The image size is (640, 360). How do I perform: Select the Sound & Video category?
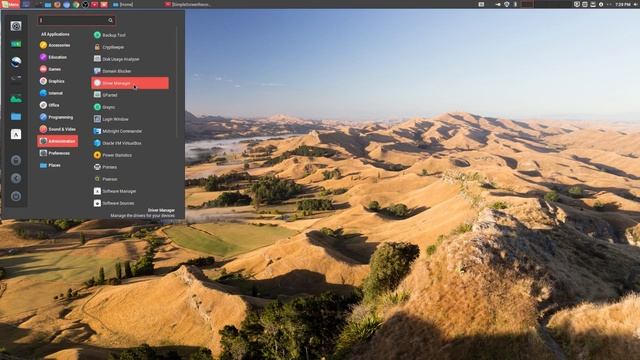pos(58,129)
